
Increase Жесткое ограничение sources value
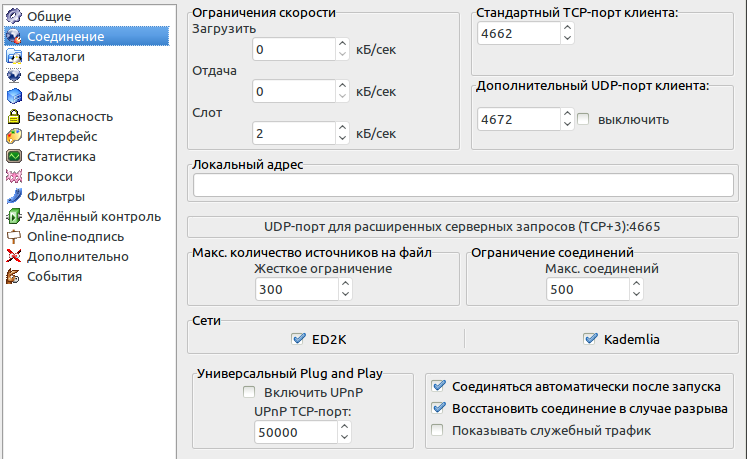[345, 284]
